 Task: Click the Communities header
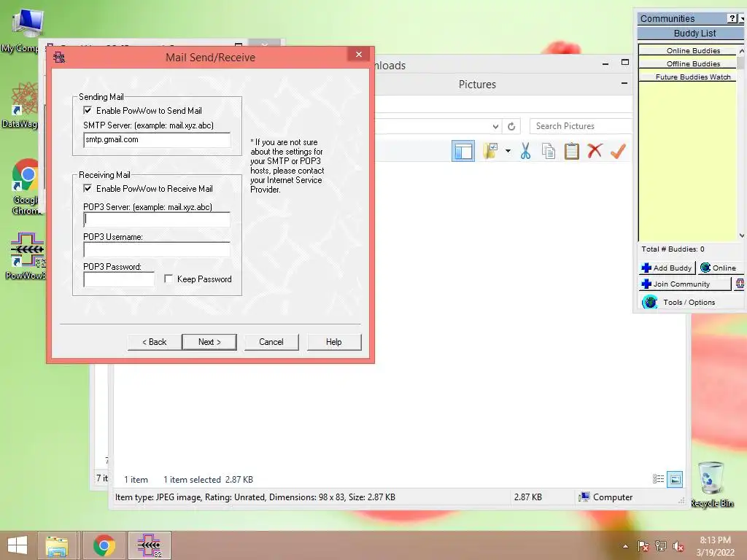(667, 18)
